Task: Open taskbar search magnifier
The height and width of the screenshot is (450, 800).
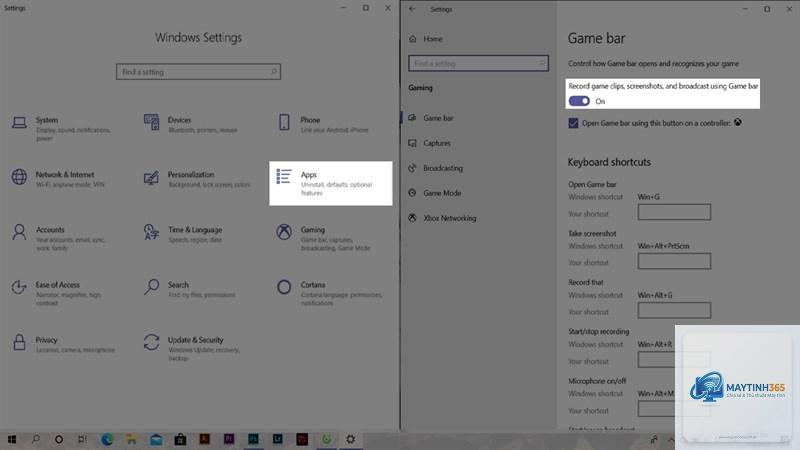Action: pos(36,439)
